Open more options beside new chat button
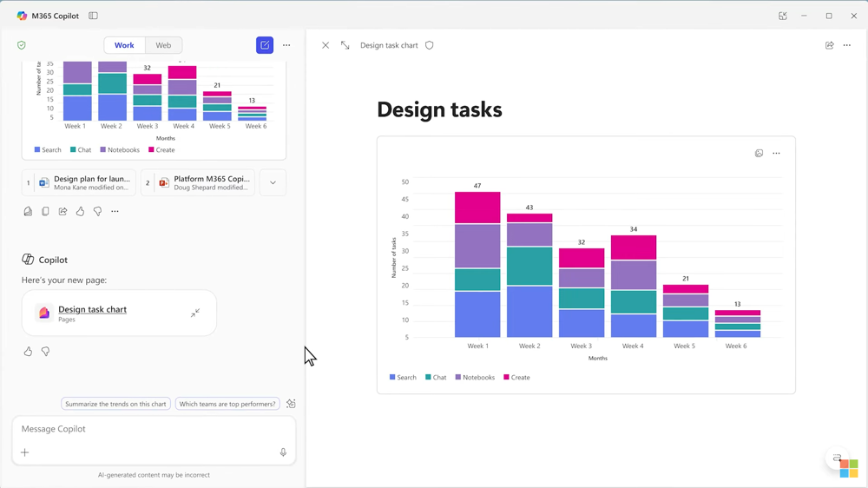The width and height of the screenshot is (868, 488). coord(286,45)
